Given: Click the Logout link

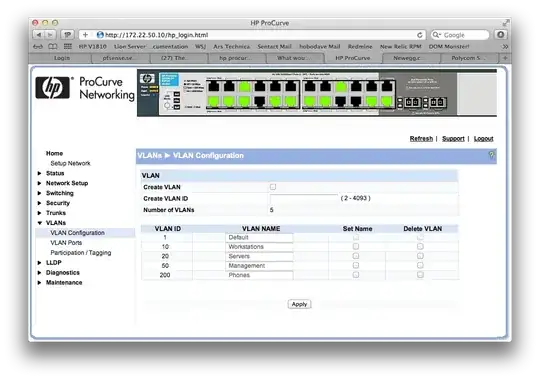Looking at the screenshot, I should 484,138.
